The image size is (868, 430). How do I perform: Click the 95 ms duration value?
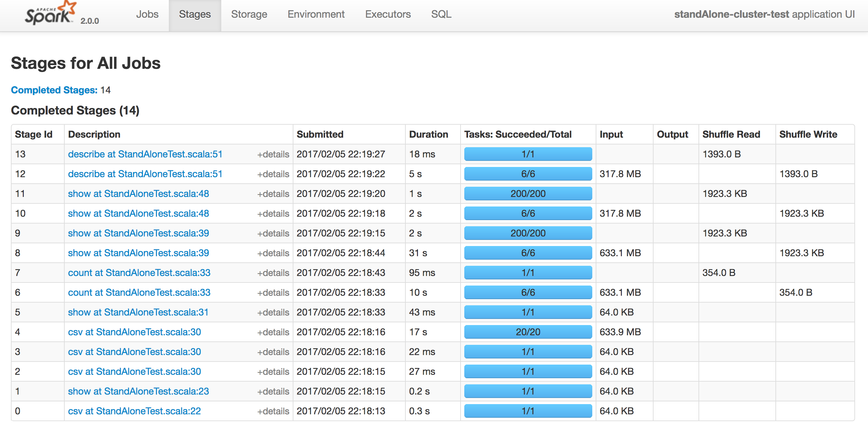click(422, 273)
